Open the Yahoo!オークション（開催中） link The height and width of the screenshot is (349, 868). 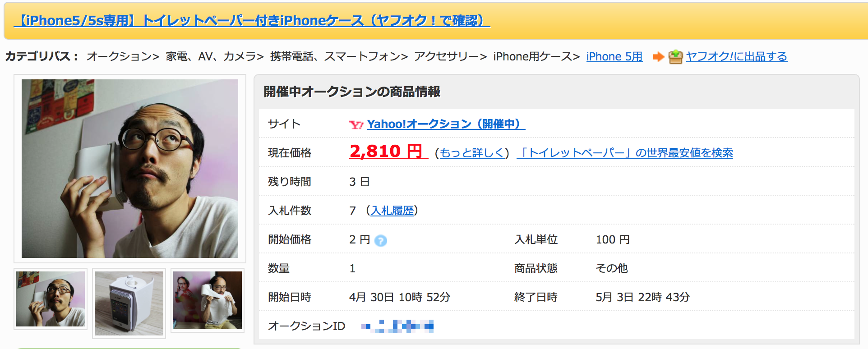coord(446,124)
